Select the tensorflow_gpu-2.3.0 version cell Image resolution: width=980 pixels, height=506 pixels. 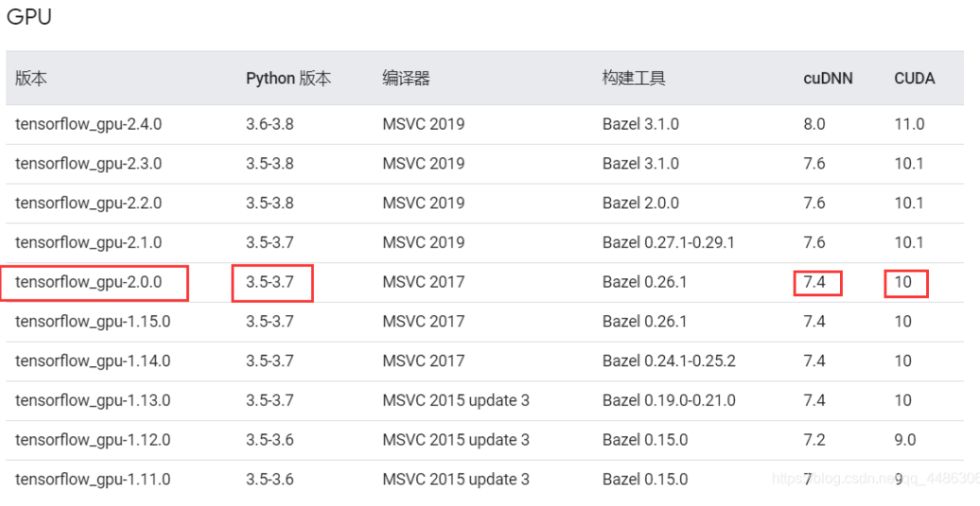(x=88, y=164)
